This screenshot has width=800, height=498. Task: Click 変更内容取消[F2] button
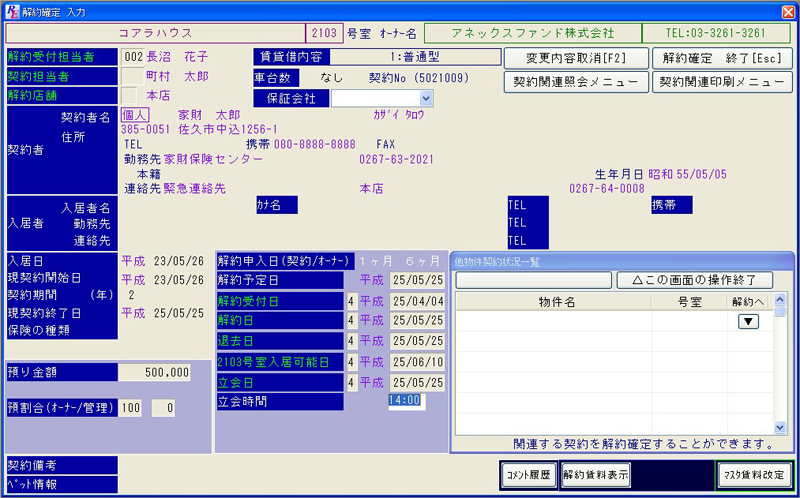point(575,58)
